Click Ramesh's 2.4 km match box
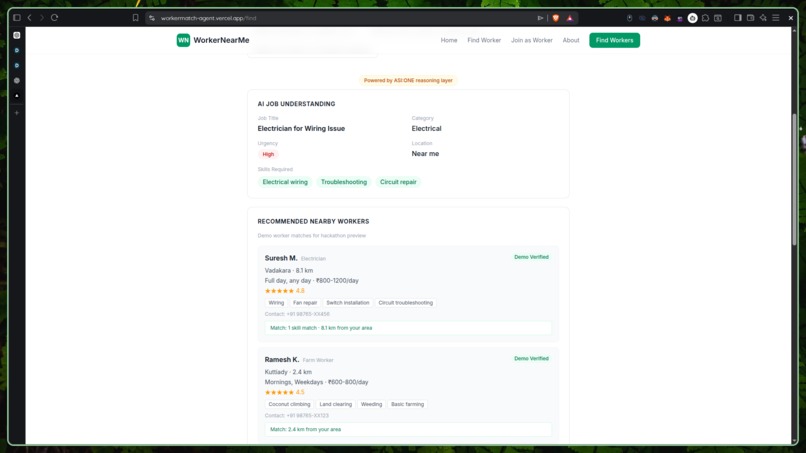 click(408, 429)
